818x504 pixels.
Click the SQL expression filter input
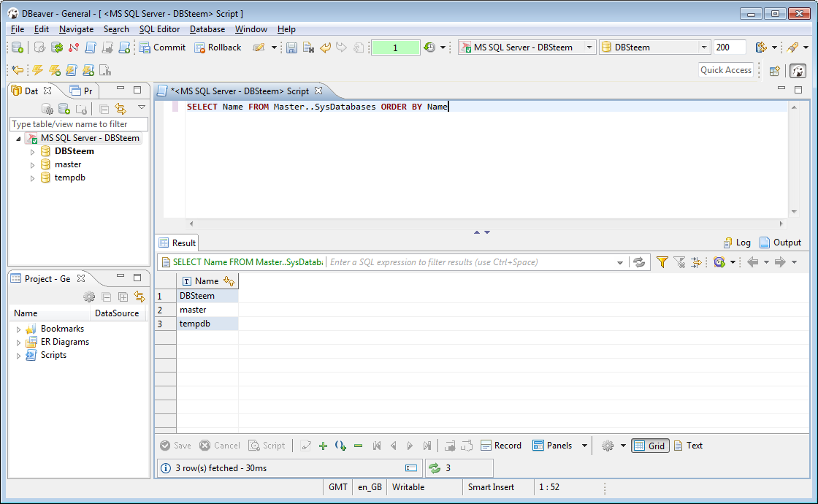tap(470, 262)
